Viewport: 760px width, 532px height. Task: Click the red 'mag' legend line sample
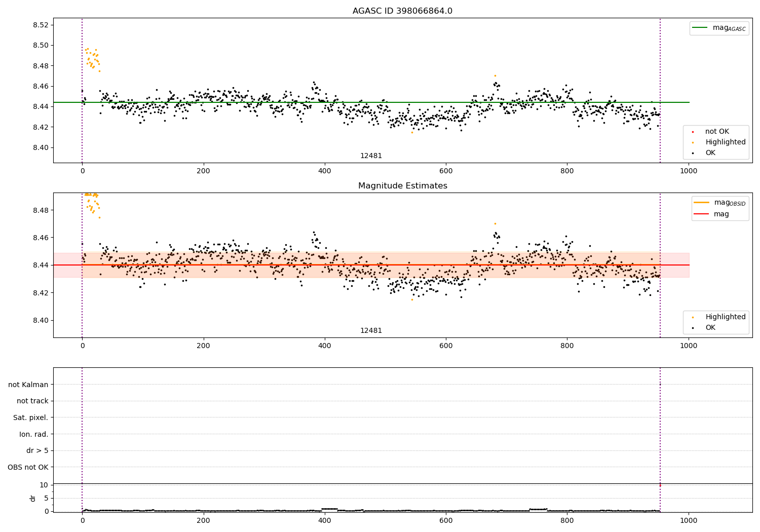[702, 214]
